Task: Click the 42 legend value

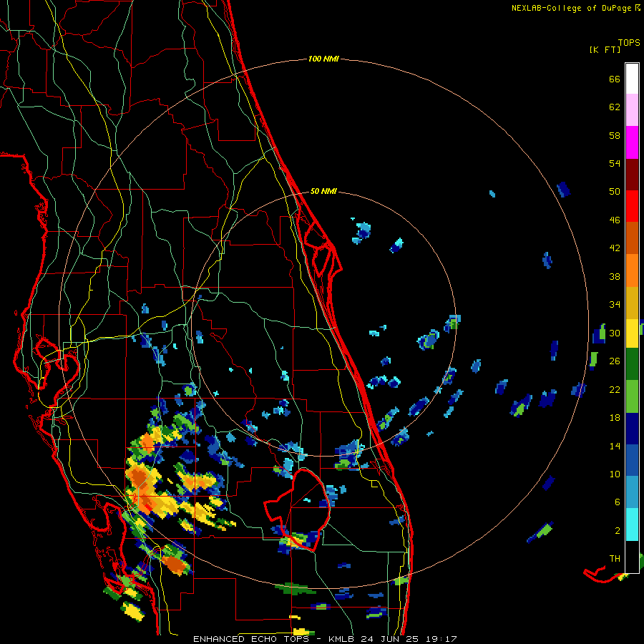Action: (x=615, y=248)
